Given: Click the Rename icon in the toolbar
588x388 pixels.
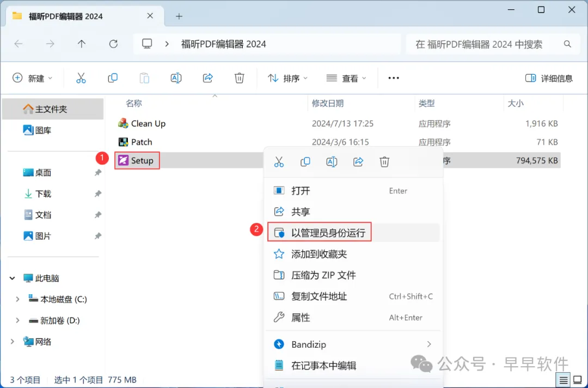Looking at the screenshot, I should (x=176, y=78).
